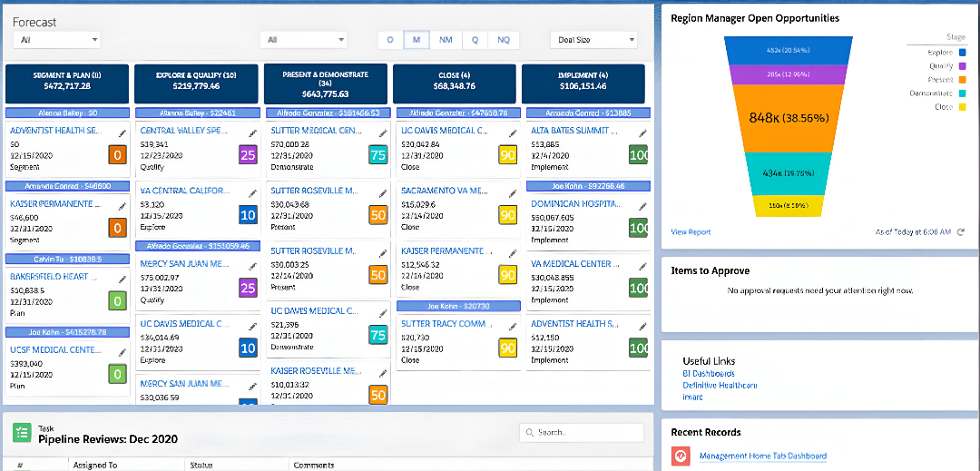Select the Q period toggle

(475, 39)
